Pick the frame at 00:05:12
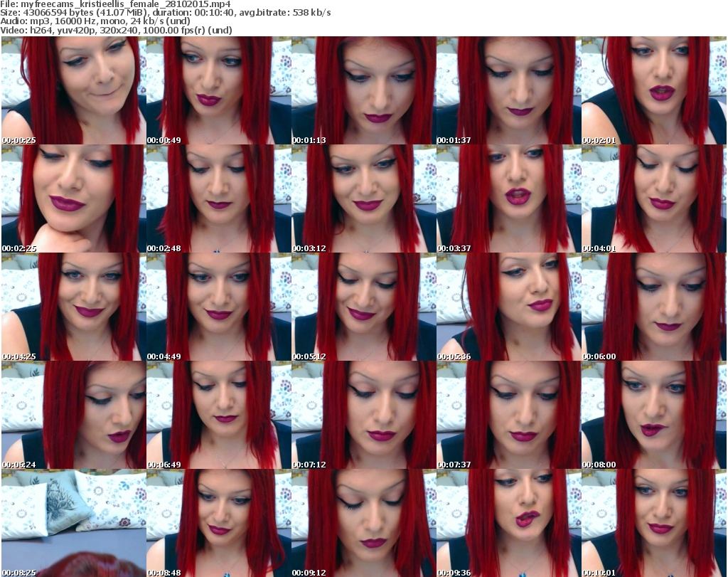728x577 pixels. [363, 307]
